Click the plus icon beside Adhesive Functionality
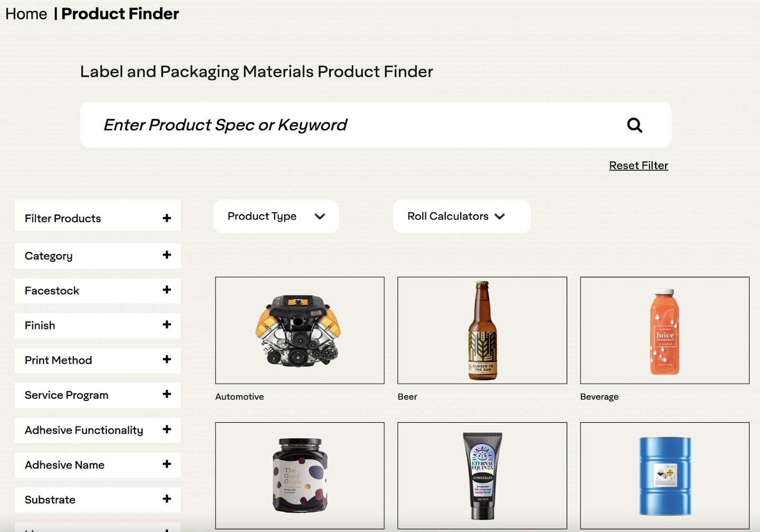Image resolution: width=760 pixels, height=532 pixels. point(166,429)
